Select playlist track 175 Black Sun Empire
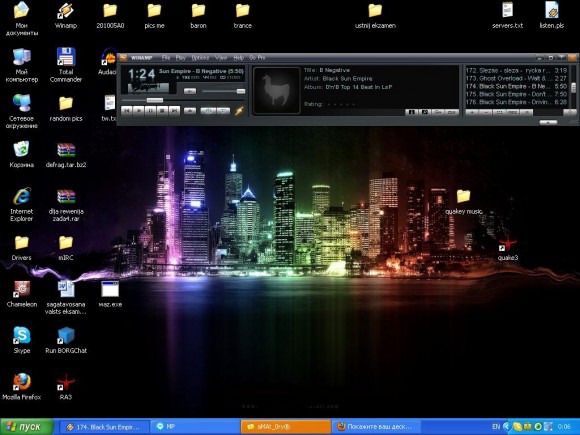Image resolution: width=580 pixels, height=435 pixels. (x=516, y=94)
